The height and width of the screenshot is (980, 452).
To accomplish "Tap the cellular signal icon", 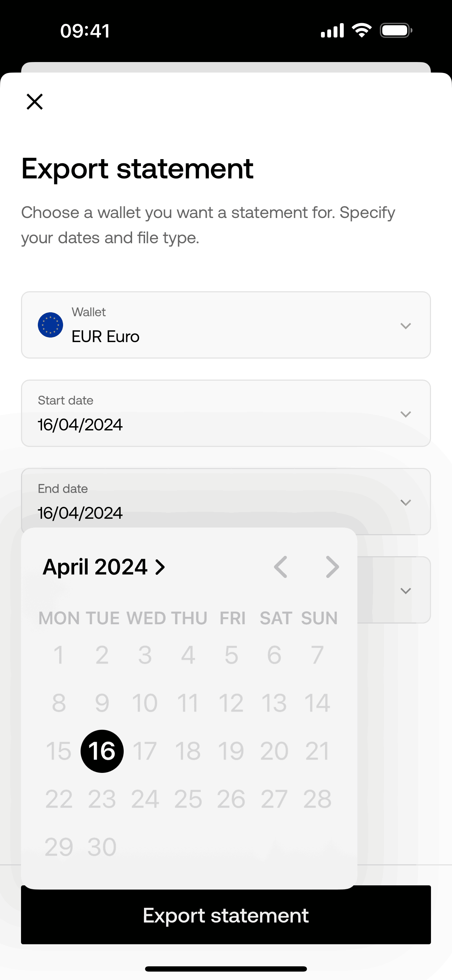I will click(x=332, y=30).
